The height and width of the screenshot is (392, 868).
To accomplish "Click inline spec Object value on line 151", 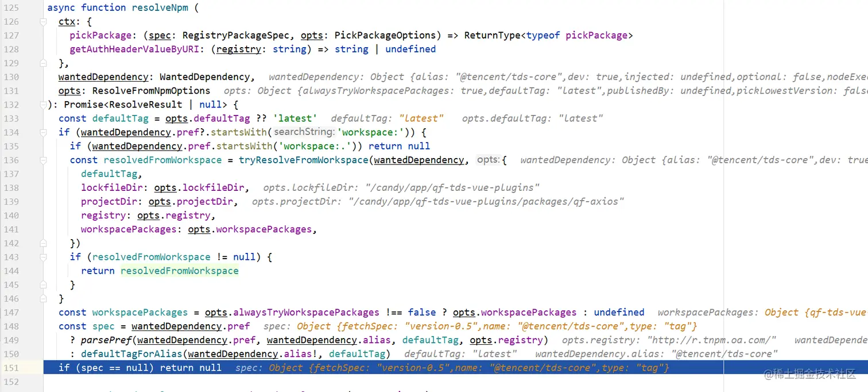I will click(468, 368).
